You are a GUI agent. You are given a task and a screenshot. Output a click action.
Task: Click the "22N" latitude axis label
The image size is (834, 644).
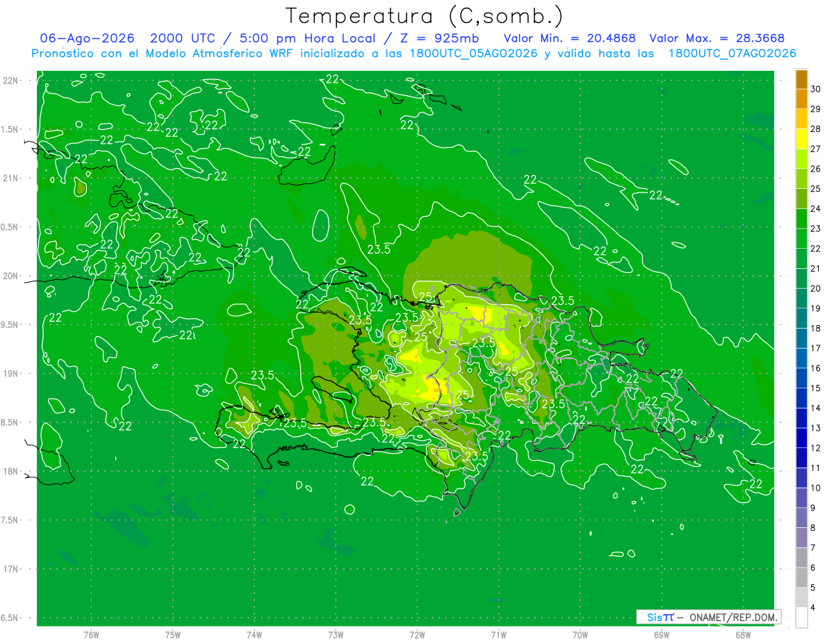(11, 80)
